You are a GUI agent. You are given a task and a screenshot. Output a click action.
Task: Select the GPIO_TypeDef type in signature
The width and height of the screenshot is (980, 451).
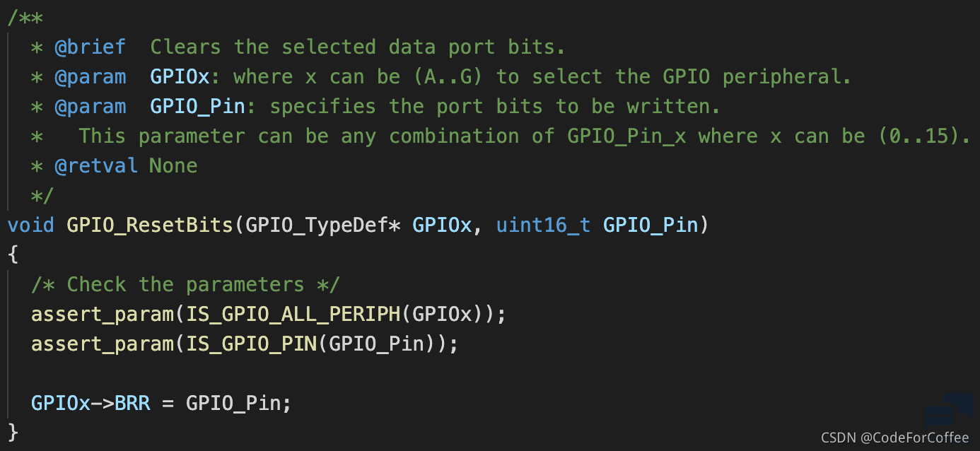point(317,225)
